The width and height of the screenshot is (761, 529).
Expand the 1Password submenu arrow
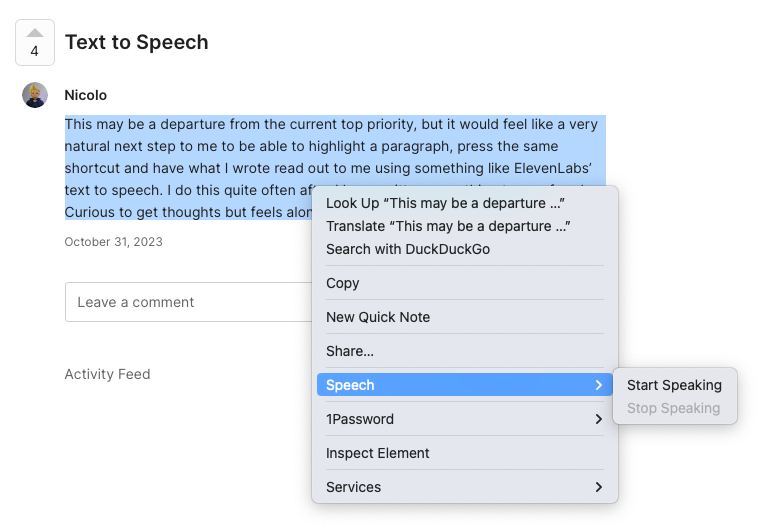point(598,419)
